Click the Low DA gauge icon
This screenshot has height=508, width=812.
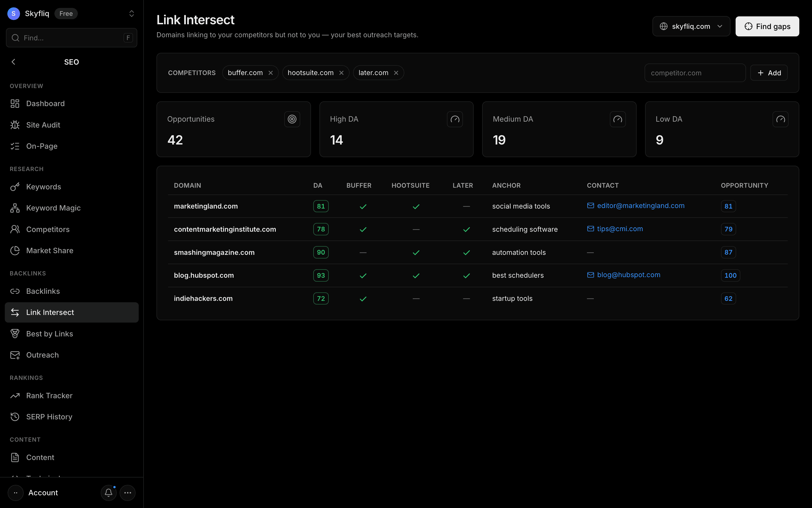click(780, 119)
